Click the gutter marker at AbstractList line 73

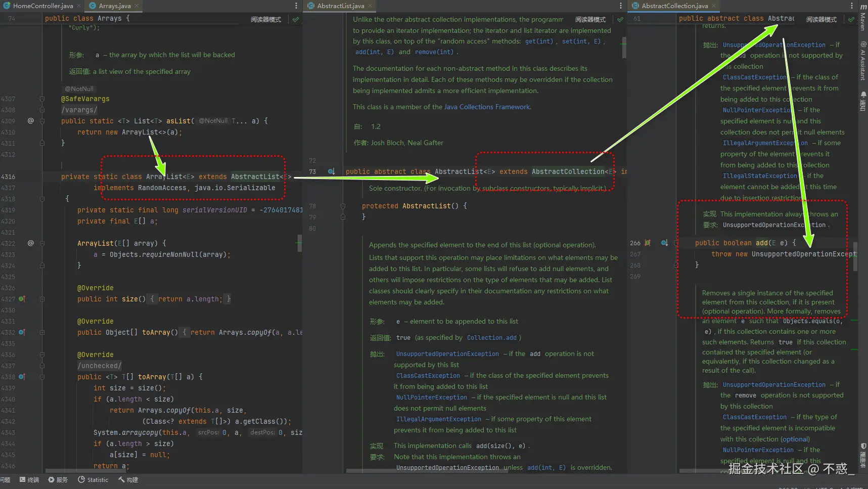point(332,171)
